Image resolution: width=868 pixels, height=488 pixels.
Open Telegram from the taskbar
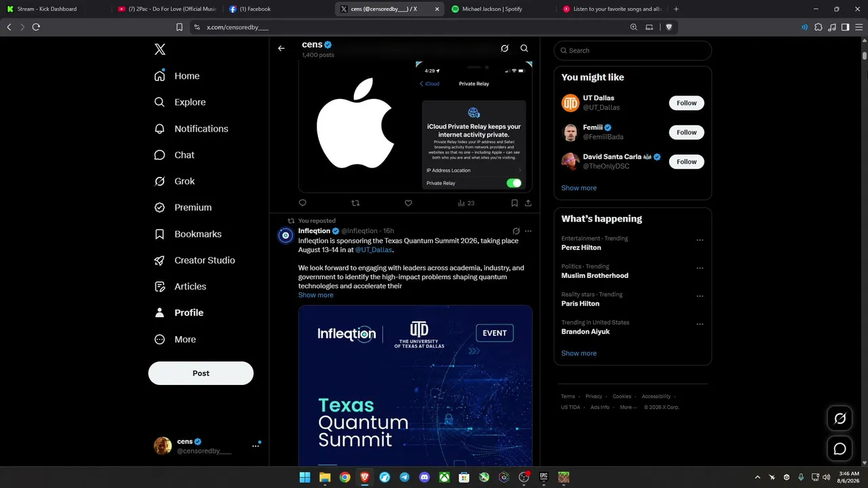(x=405, y=477)
